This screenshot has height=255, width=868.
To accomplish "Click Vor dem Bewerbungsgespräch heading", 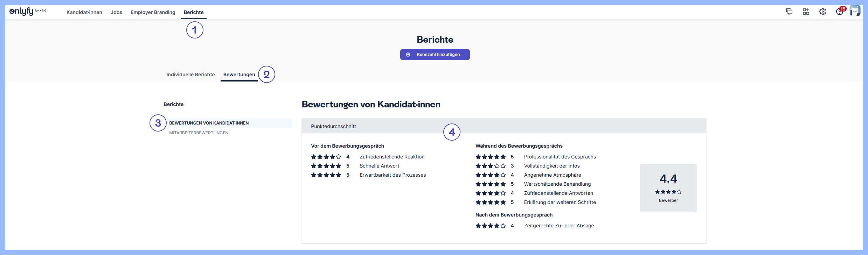I will (348, 146).
